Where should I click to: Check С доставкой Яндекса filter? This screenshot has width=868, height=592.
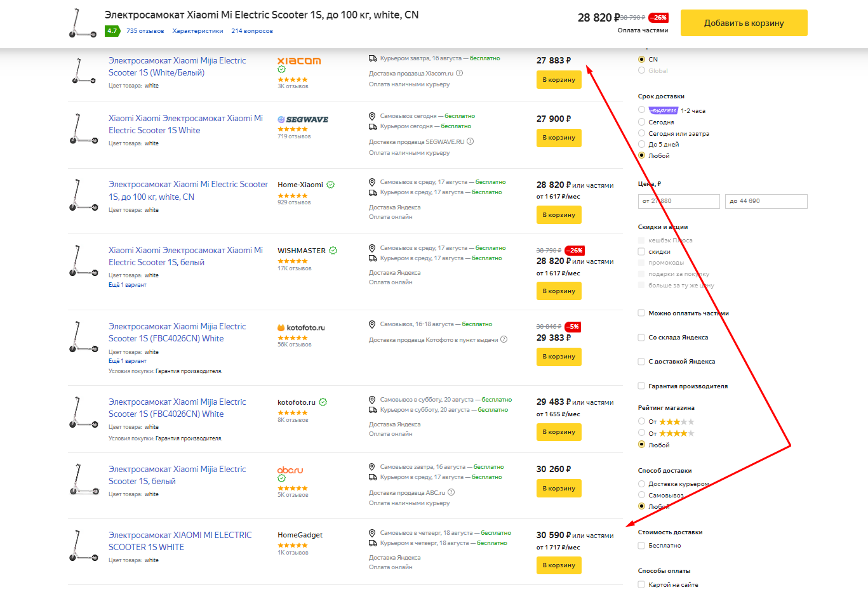click(x=641, y=361)
